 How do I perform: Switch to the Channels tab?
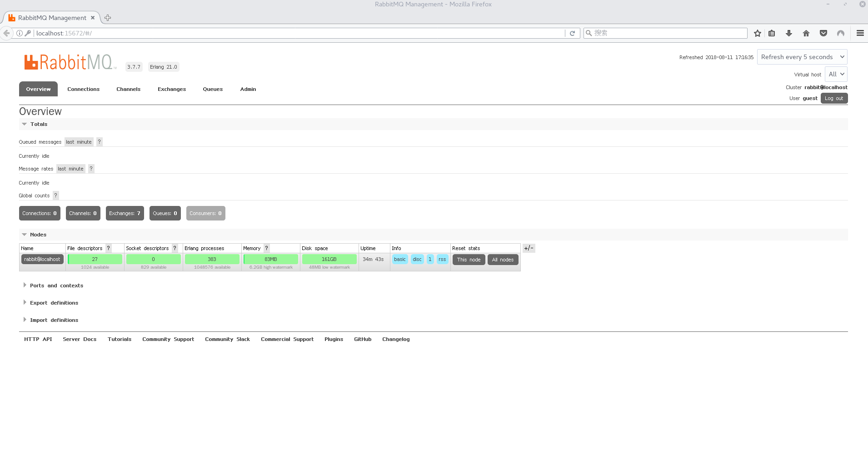(129, 89)
